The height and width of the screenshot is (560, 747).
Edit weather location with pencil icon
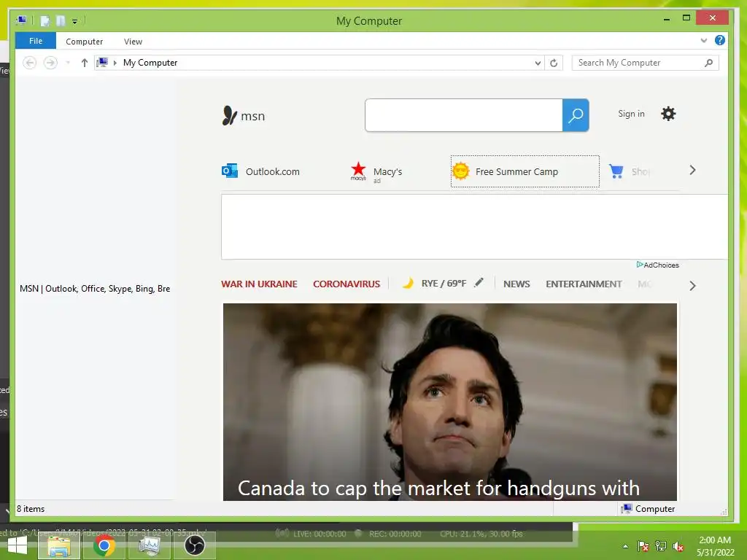[479, 283]
